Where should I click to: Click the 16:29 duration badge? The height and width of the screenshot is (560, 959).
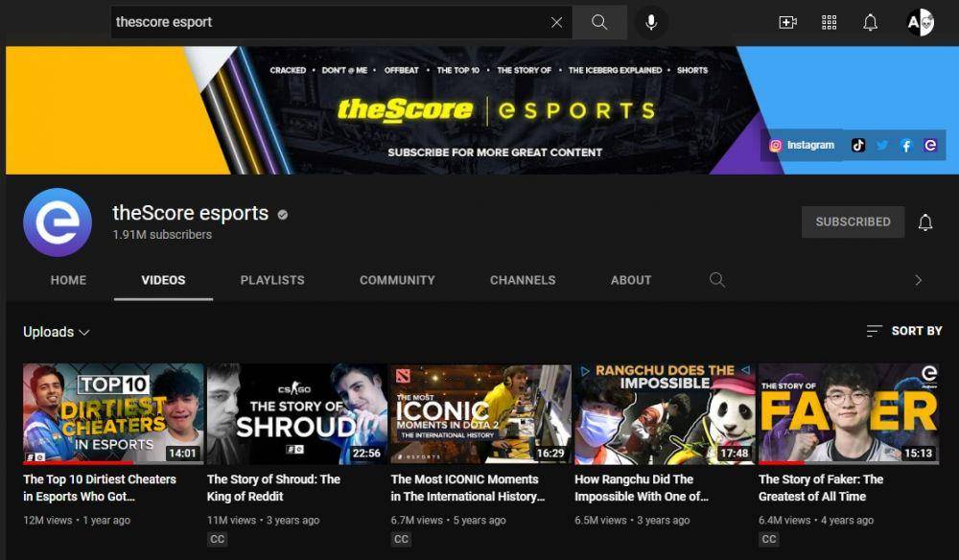550,453
